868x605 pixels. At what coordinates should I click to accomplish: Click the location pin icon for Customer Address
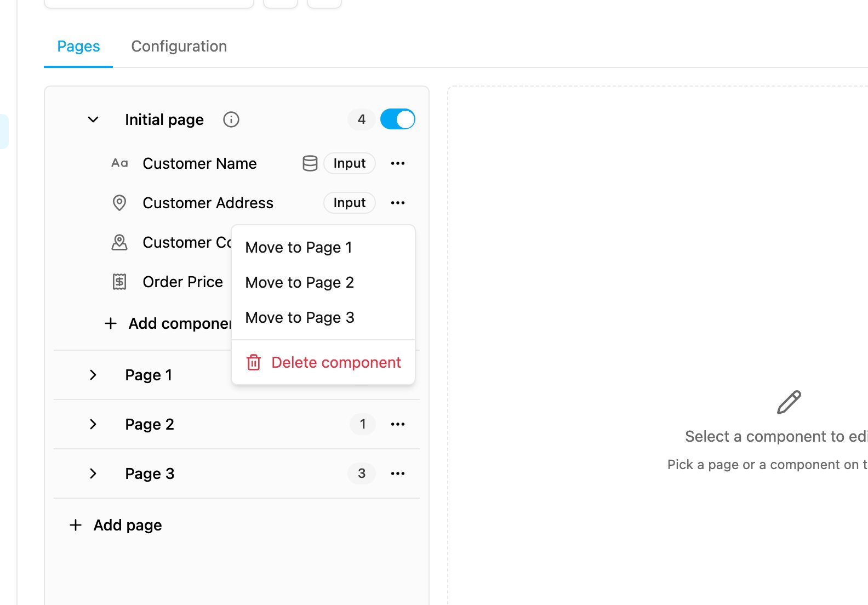tap(119, 203)
